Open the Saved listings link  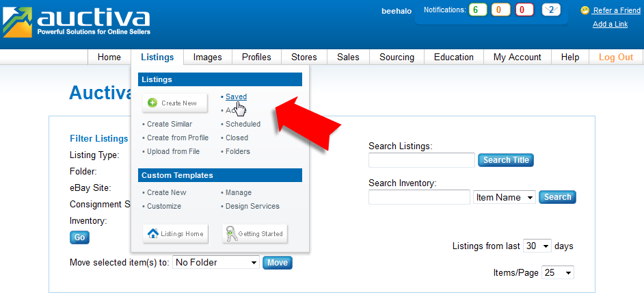[x=236, y=97]
